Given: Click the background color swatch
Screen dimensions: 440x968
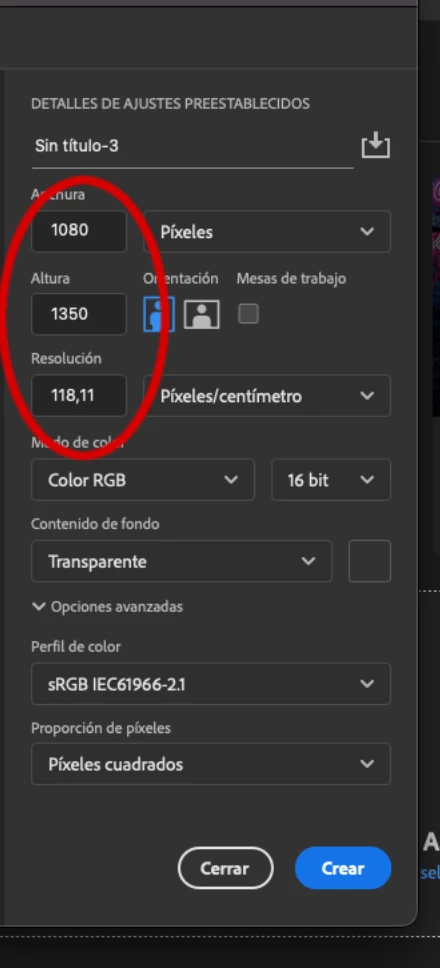Looking at the screenshot, I should pyautogui.click(x=370, y=561).
